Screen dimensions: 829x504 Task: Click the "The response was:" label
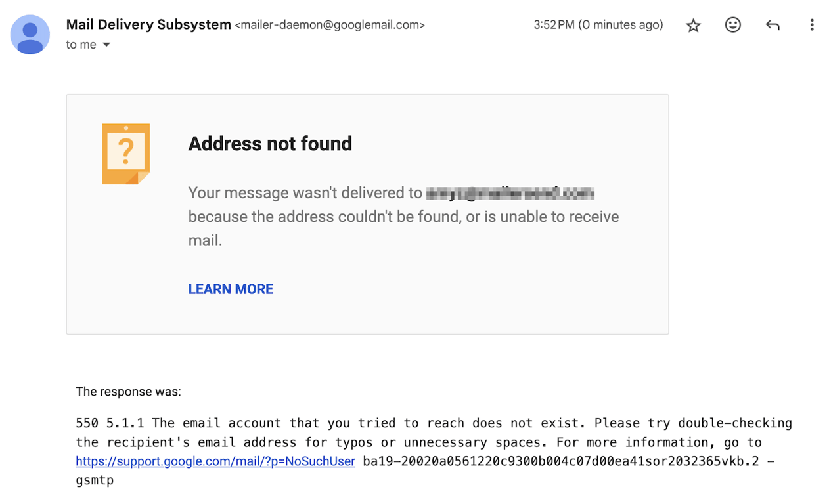pyautogui.click(x=128, y=391)
